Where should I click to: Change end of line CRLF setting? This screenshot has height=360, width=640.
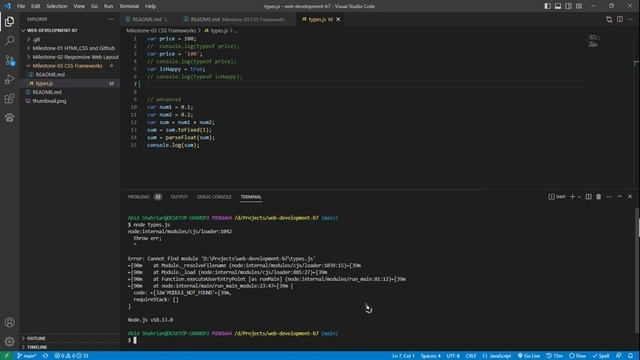coord(471,356)
